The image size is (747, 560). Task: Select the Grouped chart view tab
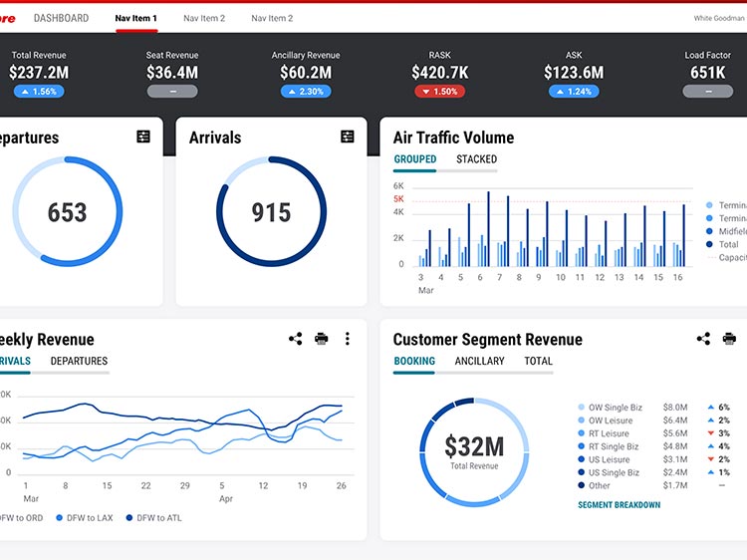(415, 159)
